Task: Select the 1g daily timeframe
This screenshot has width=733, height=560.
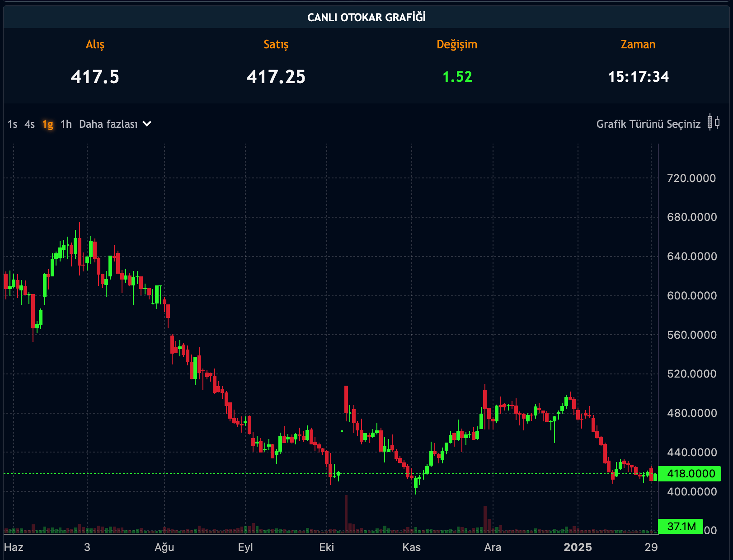Action: [48, 124]
